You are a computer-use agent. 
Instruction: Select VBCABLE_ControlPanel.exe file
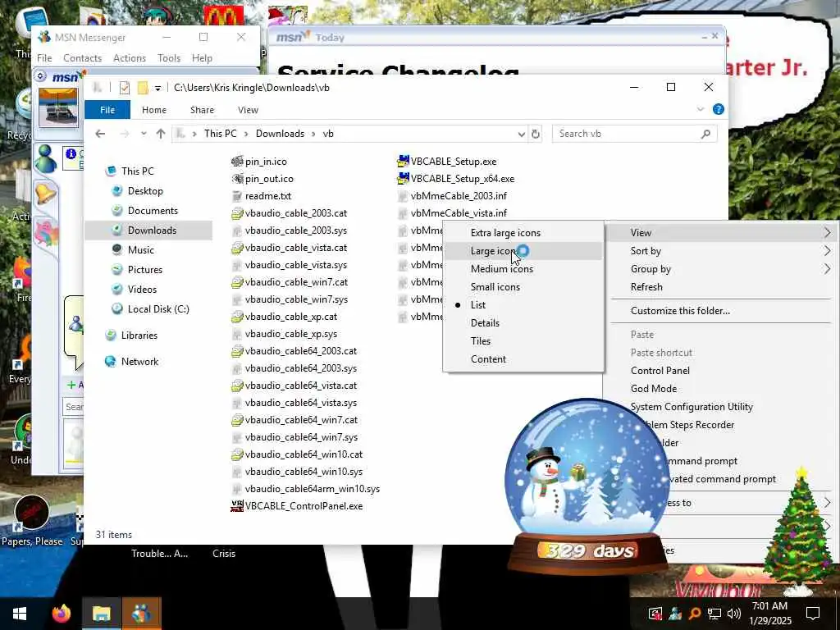point(297,506)
